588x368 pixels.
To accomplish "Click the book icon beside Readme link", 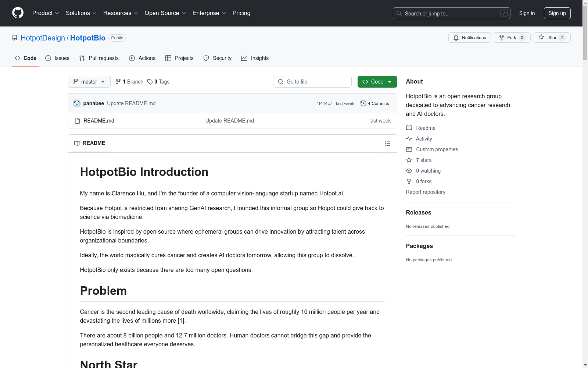I will pyautogui.click(x=409, y=128).
